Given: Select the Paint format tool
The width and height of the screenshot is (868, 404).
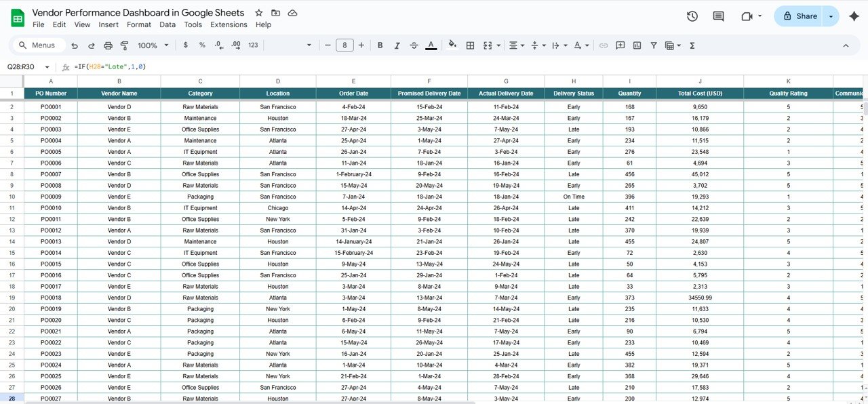Looking at the screenshot, I should pyautogui.click(x=124, y=45).
